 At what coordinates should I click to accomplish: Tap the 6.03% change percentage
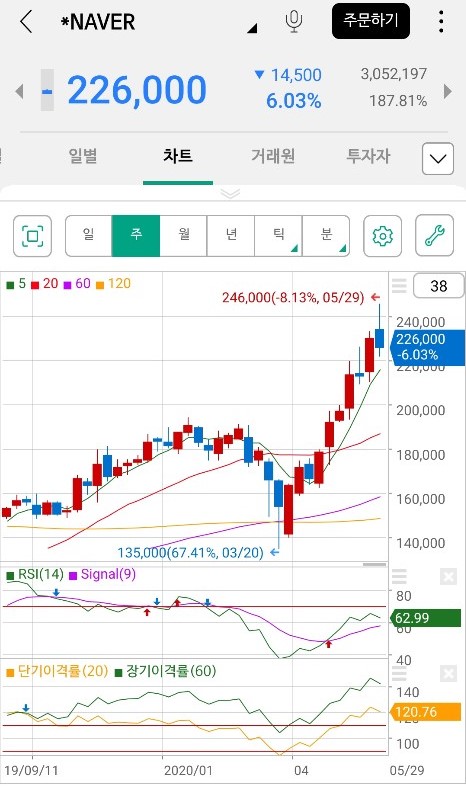coord(294,101)
